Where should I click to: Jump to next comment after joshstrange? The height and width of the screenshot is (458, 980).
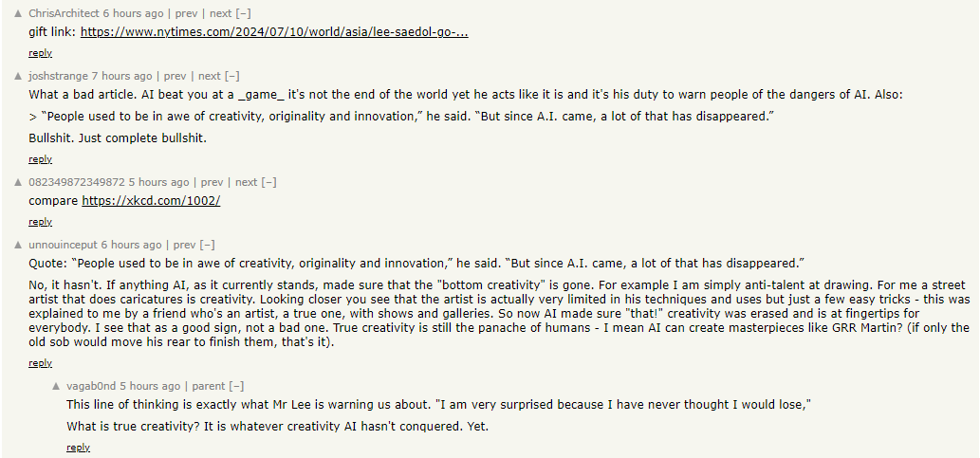210,76
